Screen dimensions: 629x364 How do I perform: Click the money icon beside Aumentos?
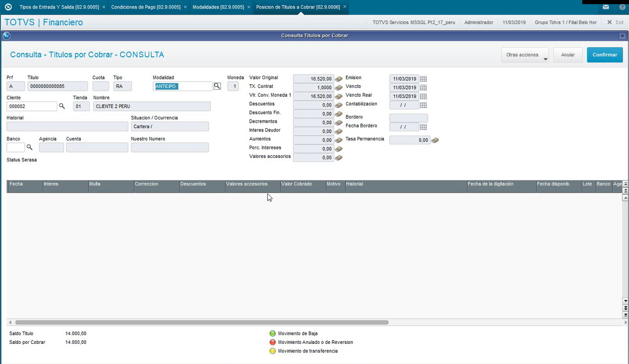click(339, 140)
